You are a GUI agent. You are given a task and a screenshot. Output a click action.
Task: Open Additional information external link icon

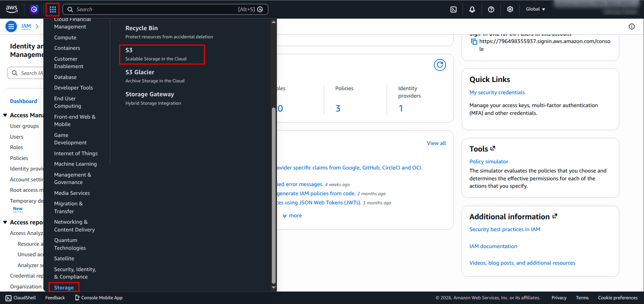pyautogui.click(x=555, y=216)
